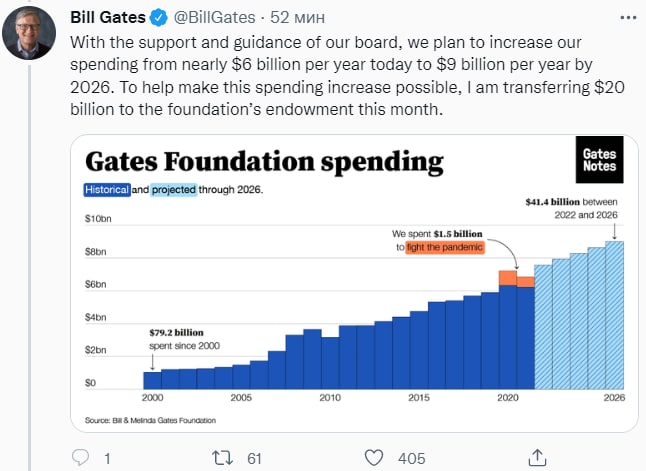
Task: Click the 405 likes count
Action: pos(412,458)
